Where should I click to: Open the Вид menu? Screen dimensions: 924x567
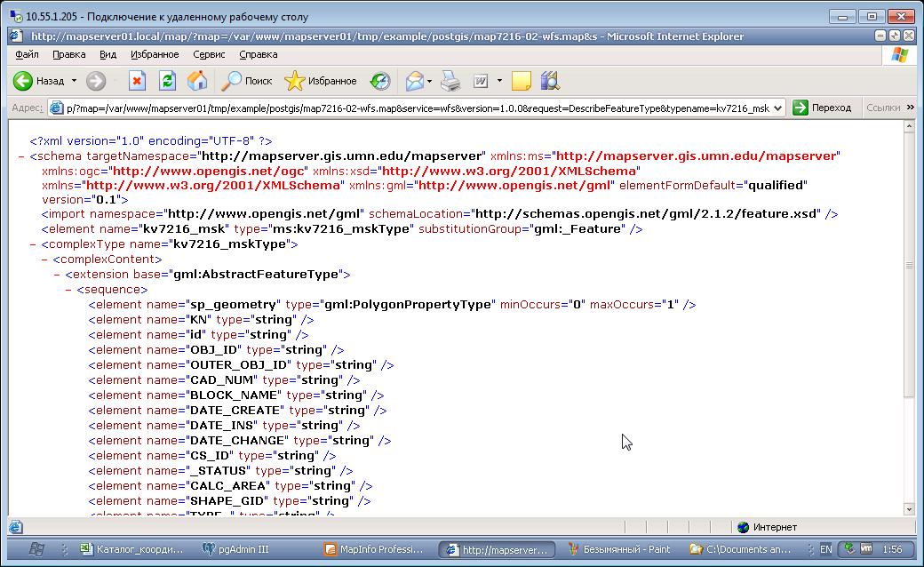click(x=108, y=54)
